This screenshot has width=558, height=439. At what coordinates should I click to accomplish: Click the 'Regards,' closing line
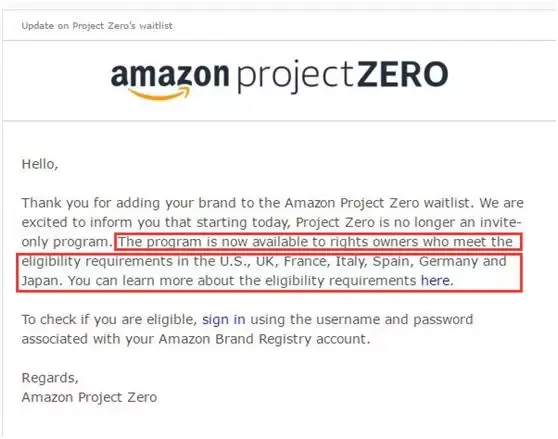50,378
